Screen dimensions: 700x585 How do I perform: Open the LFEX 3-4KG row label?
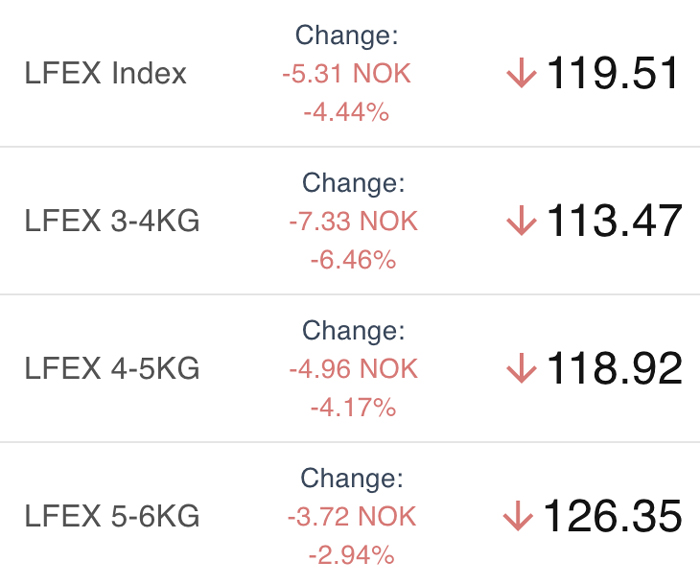click(x=112, y=220)
